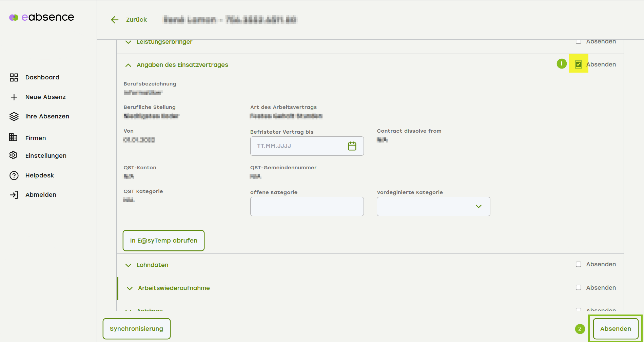Open the calendar picker for Befristeter Vertrag bis
The image size is (644, 342).
click(x=352, y=146)
